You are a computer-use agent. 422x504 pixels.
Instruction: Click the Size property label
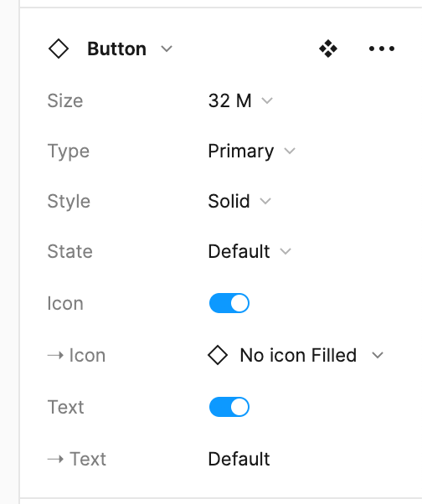65,101
